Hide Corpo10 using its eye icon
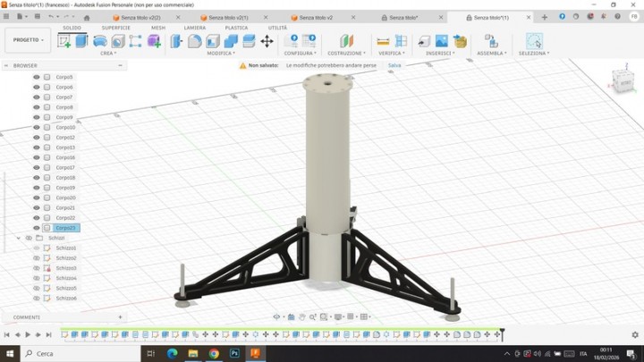This screenshot has width=644, height=362. click(37, 127)
